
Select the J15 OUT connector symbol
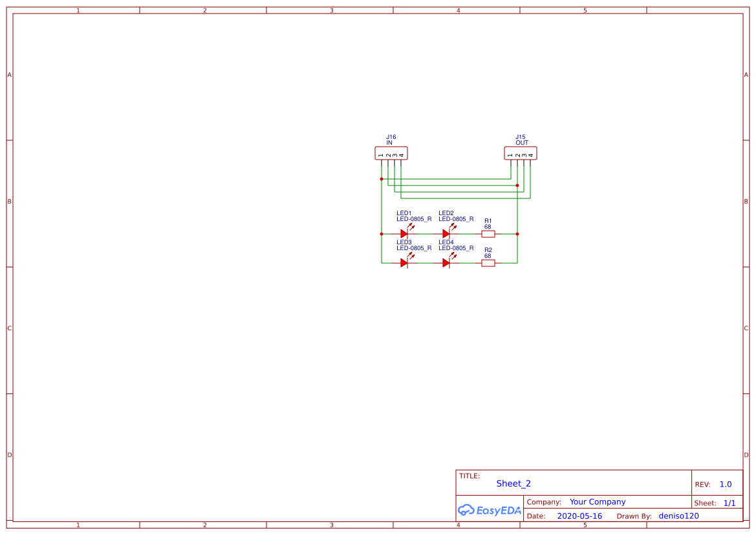pos(521,153)
